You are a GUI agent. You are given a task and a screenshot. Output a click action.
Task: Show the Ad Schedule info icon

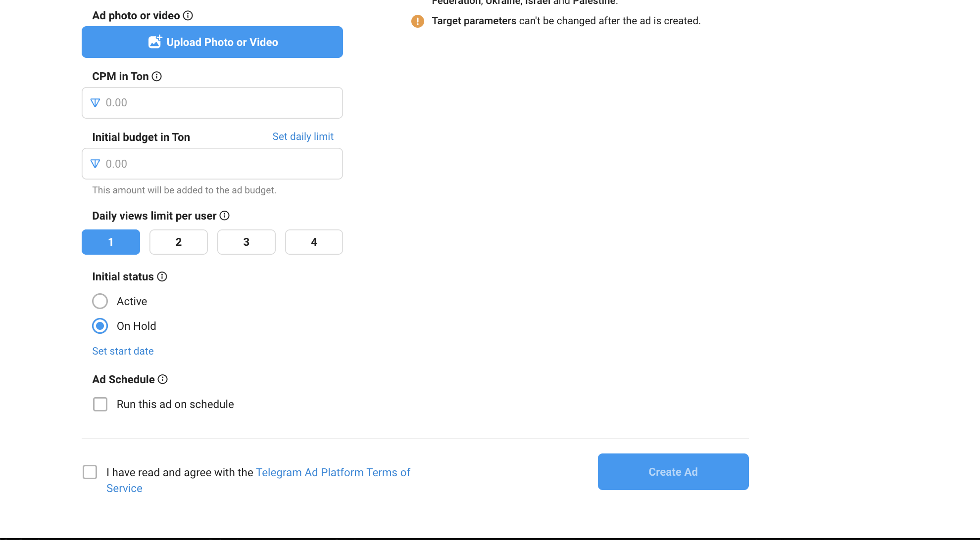(x=163, y=379)
